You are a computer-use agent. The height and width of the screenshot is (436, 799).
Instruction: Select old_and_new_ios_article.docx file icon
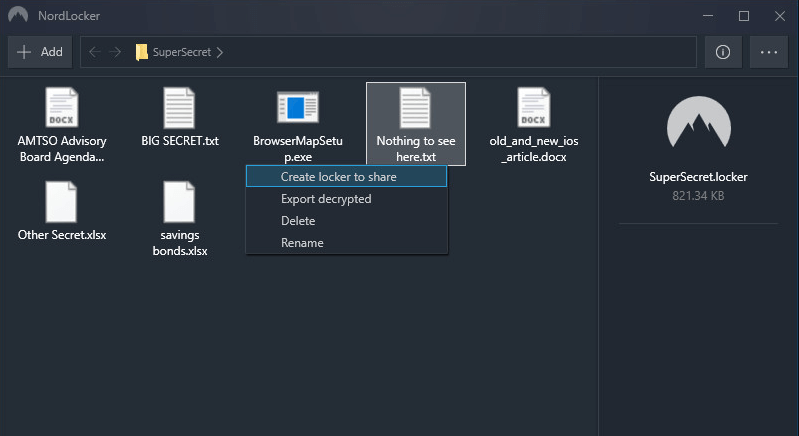(x=534, y=107)
